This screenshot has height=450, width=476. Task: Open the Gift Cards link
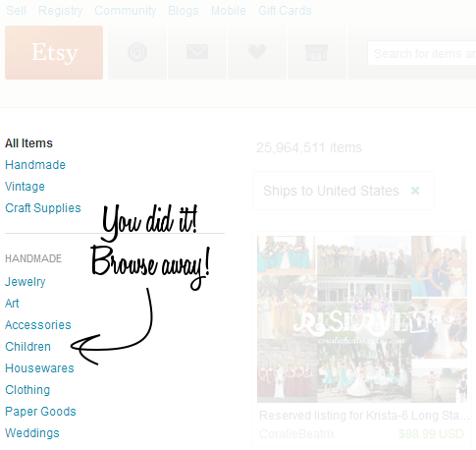(x=285, y=11)
